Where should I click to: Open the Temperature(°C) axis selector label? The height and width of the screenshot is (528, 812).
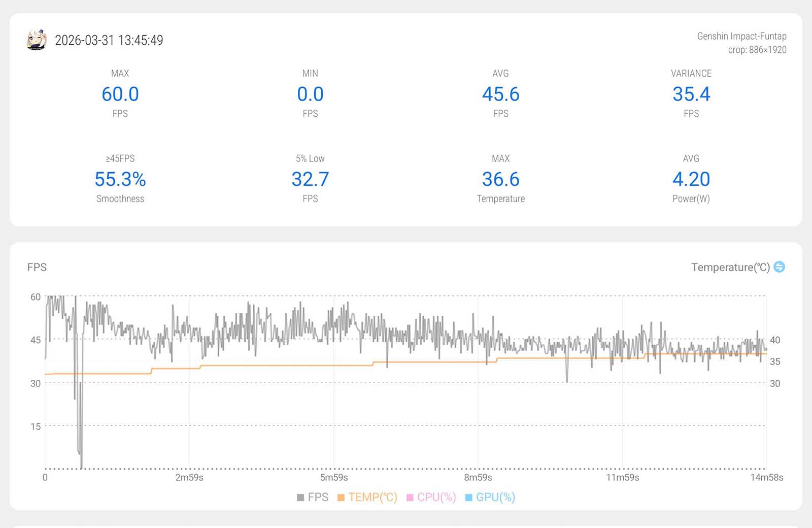pos(730,268)
